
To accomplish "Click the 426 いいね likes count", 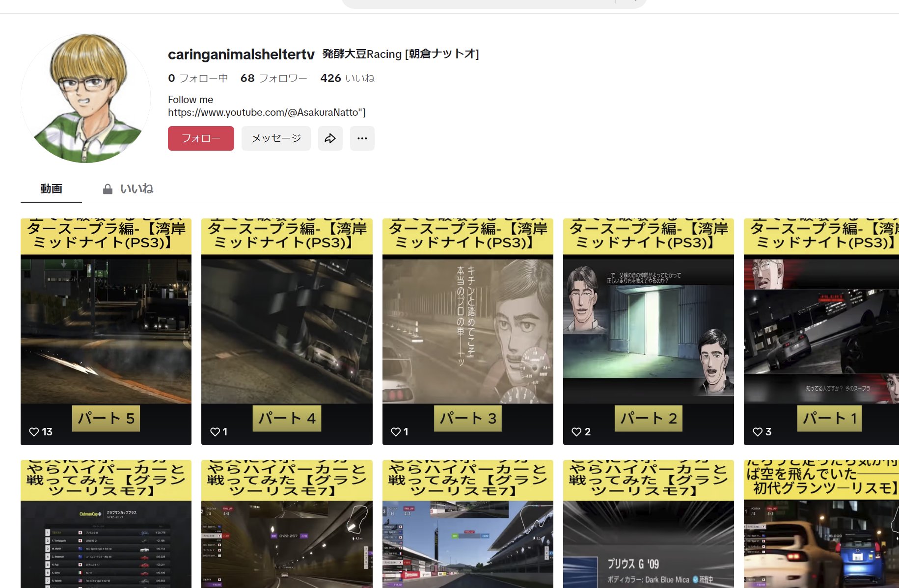I will (347, 78).
